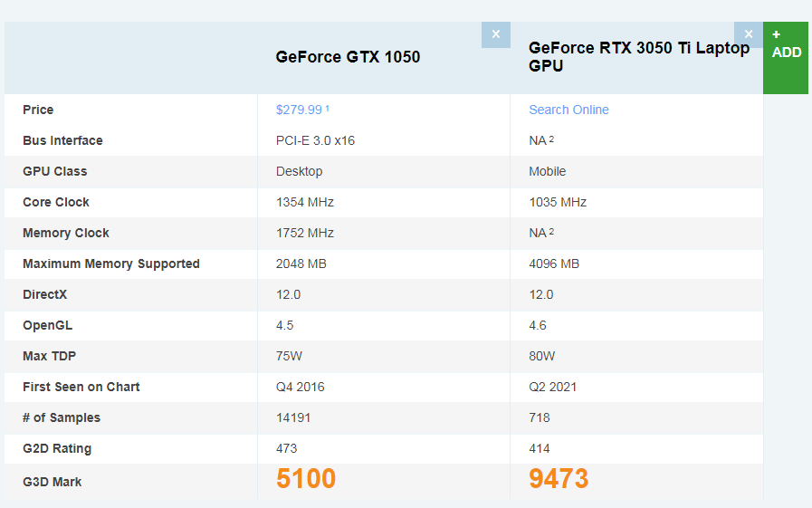Screen dimensions: 812x508
Task: Select the # of Samples row label
Action: click(x=62, y=417)
